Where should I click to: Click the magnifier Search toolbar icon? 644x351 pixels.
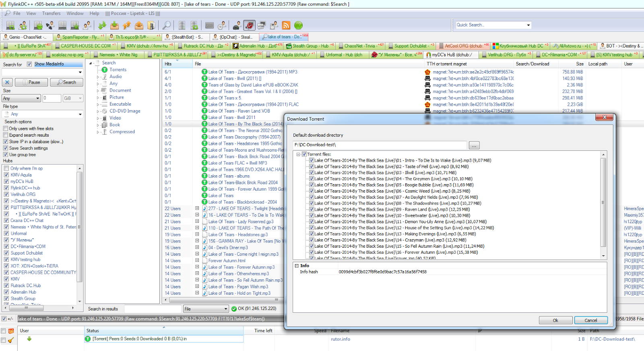(x=167, y=25)
